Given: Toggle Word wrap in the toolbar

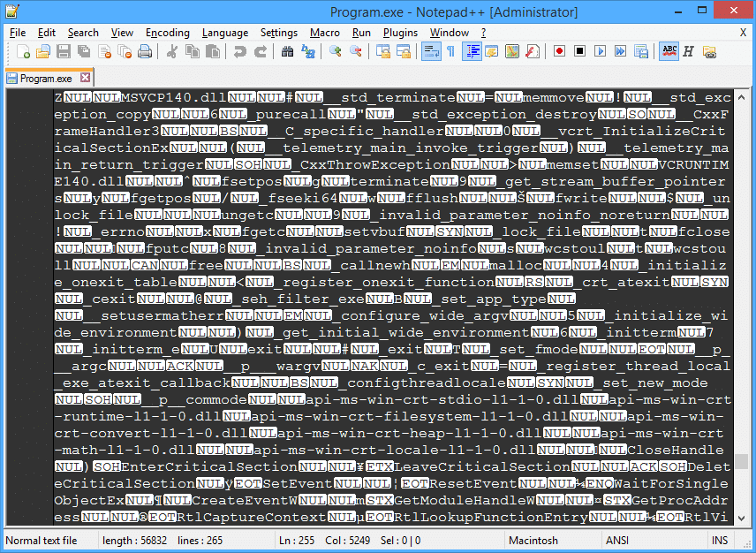Looking at the screenshot, I should pyautogui.click(x=431, y=51).
